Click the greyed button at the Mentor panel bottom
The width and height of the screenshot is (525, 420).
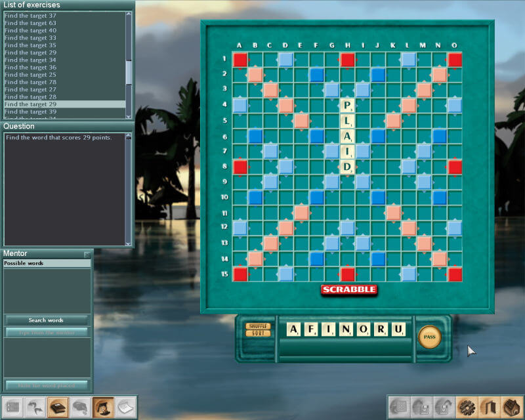(46, 385)
